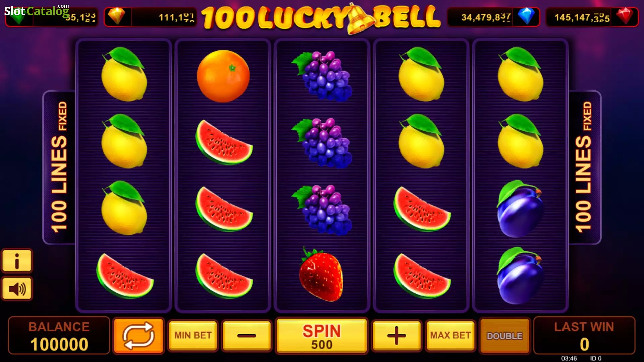Click the strawberry symbol on reel three

(321, 275)
